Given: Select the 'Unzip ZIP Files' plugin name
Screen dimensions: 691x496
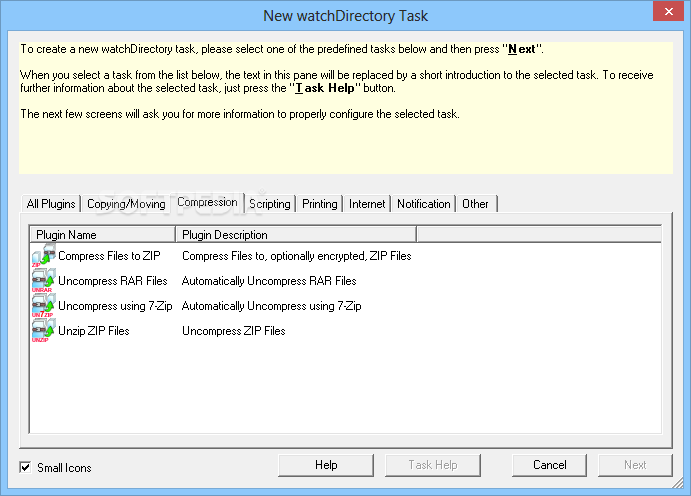Looking at the screenshot, I should [x=94, y=331].
